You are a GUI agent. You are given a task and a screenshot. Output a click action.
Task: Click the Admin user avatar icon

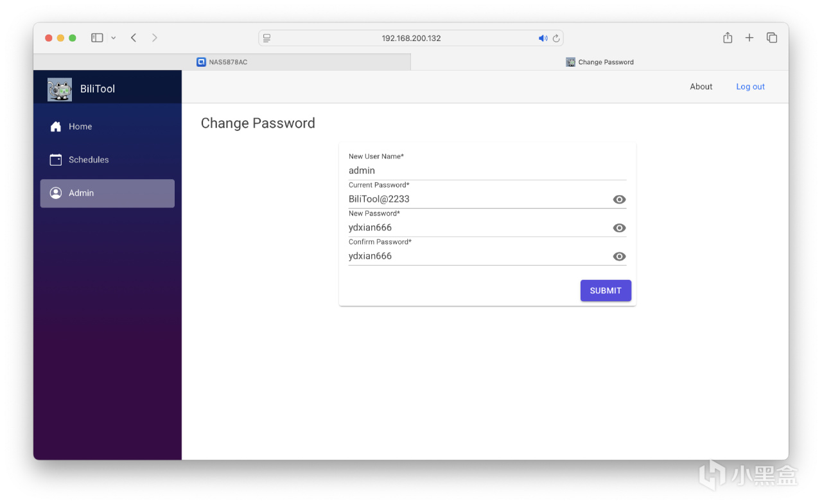tap(56, 193)
